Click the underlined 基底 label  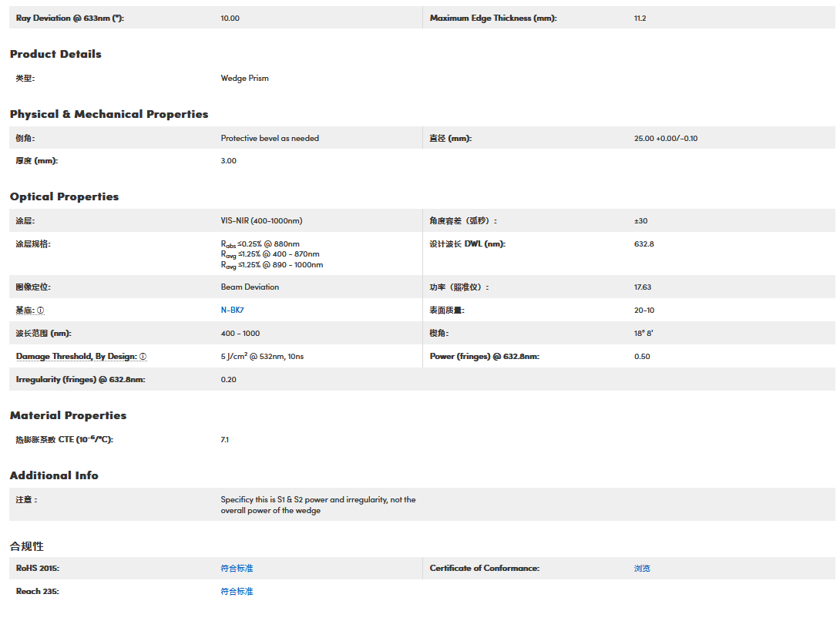pyautogui.click(x=25, y=310)
